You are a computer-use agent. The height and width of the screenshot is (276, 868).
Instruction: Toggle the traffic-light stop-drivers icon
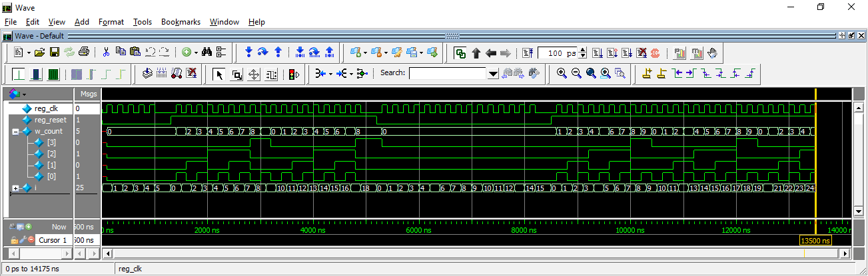[292, 74]
